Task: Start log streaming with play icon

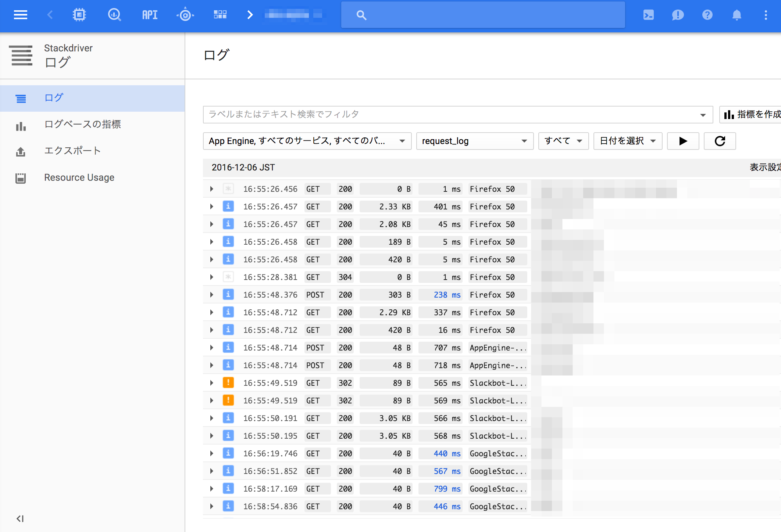Action: [683, 141]
